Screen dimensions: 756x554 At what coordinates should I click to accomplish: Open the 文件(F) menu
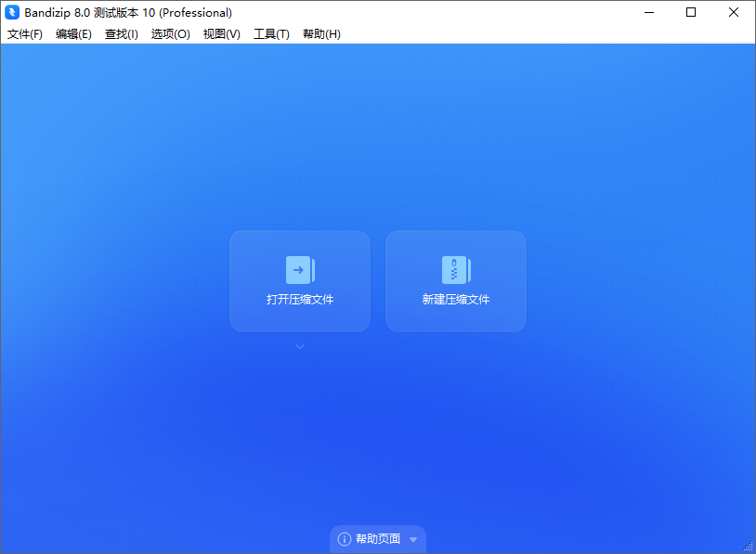24,33
